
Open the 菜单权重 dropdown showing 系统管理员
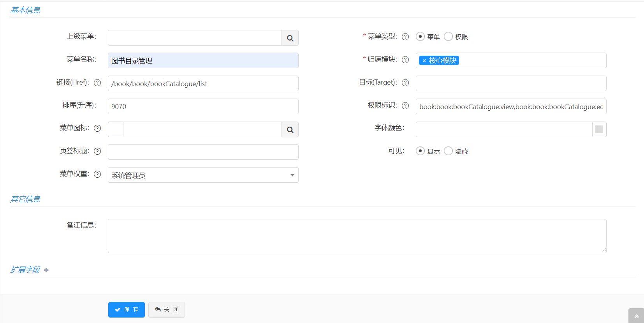[203, 175]
